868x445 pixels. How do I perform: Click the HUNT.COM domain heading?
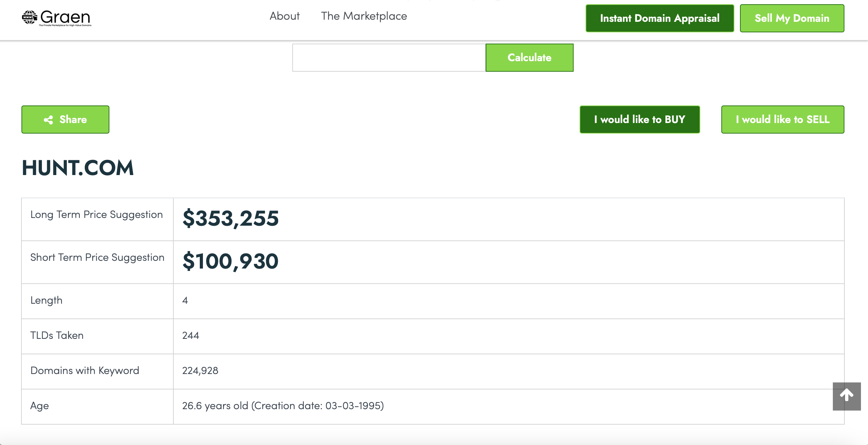78,168
